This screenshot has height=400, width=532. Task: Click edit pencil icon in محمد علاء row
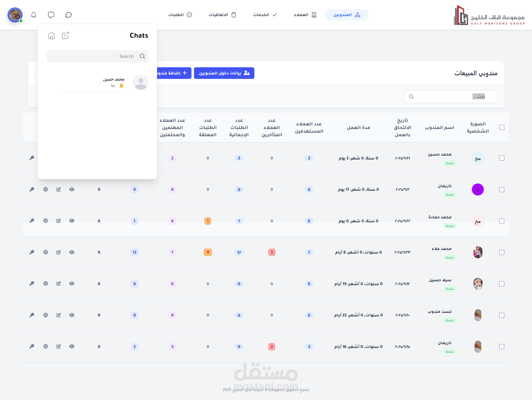point(58,252)
